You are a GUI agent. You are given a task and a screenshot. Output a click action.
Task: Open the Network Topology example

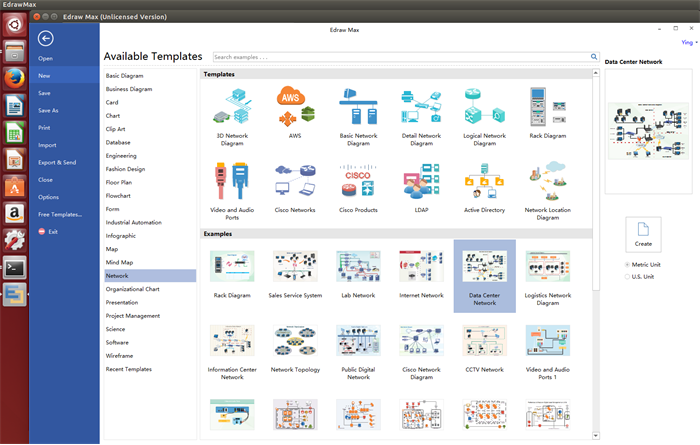pyautogui.click(x=295, y=340)
